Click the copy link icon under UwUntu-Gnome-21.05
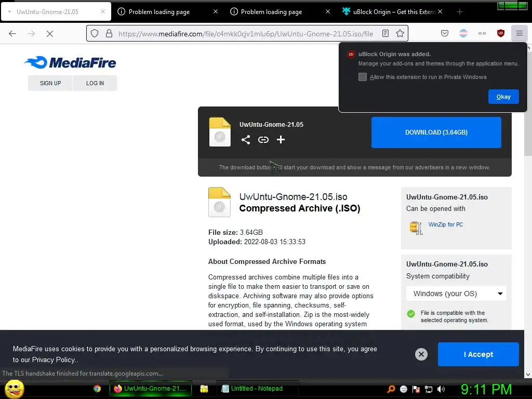 (263, 139)
